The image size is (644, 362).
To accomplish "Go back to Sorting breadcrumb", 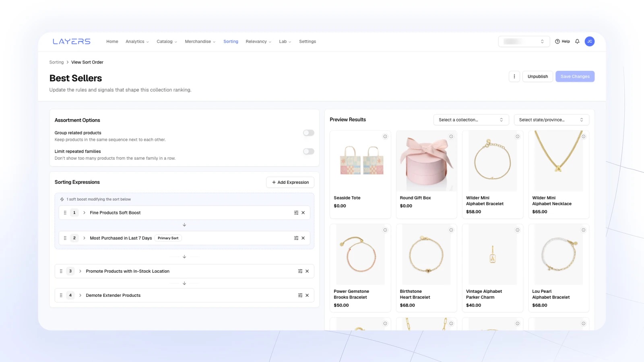I will (x=56, y=62).
